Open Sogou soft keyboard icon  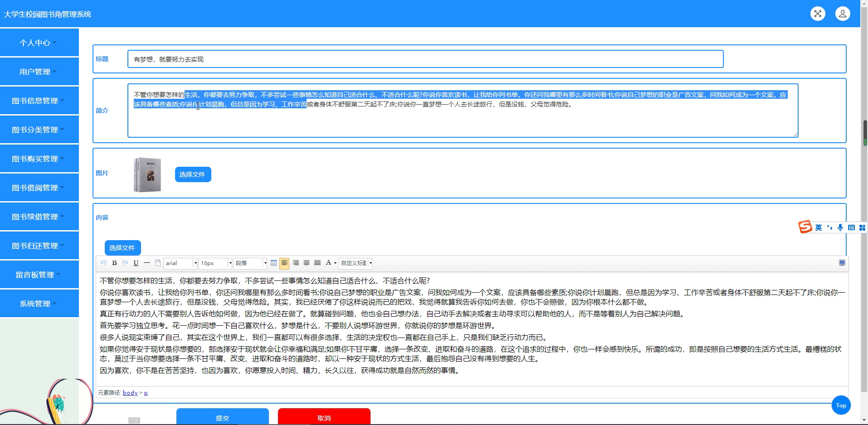851,227
